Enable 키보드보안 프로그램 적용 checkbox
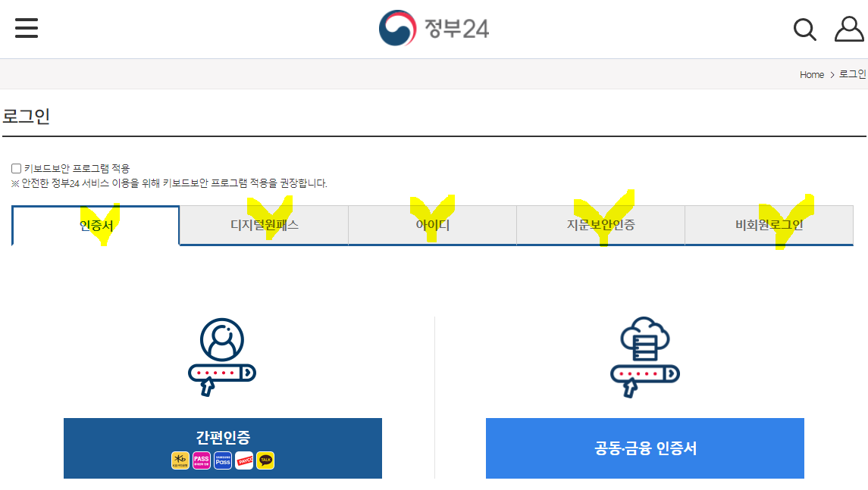This screenshot has width=868, height=490. (16, 168)
